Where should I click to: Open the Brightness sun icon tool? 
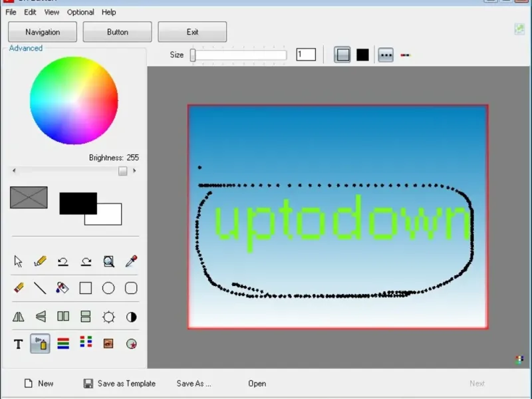[x=108, y=317]
